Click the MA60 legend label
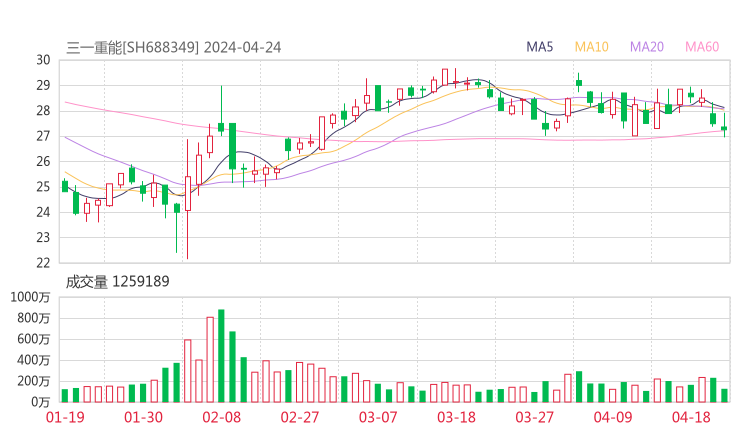Viewport: 740px width, 440px height. tap(702, 47)
